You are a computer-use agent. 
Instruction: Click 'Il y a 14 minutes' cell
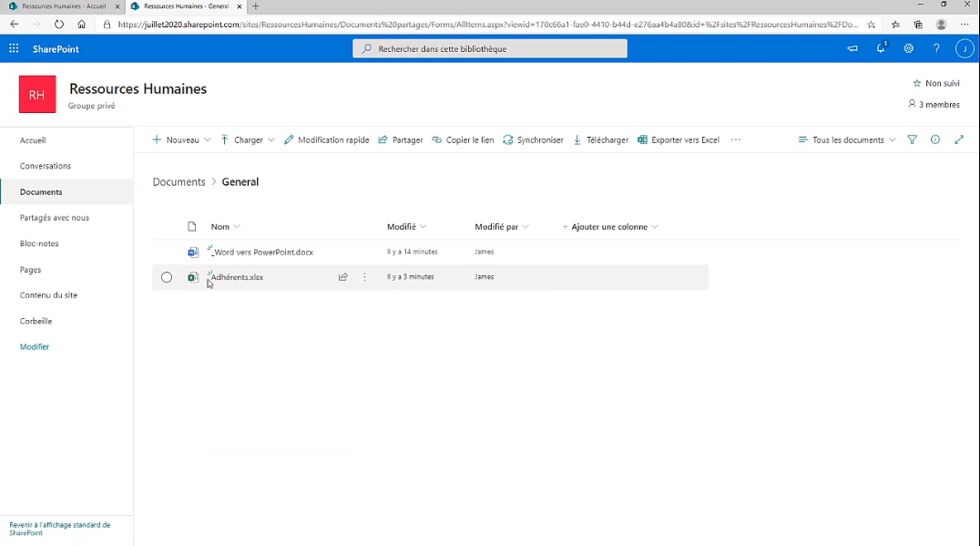(413, 252)
